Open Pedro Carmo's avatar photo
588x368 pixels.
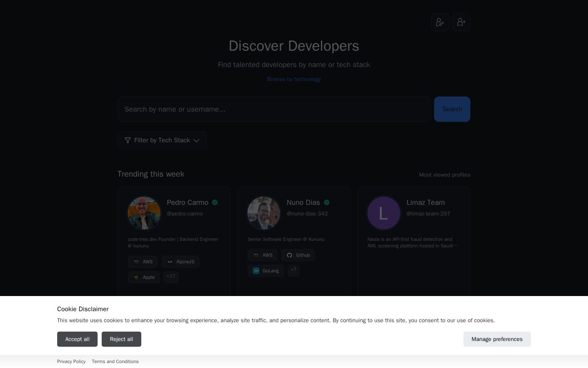coord(144,213)
